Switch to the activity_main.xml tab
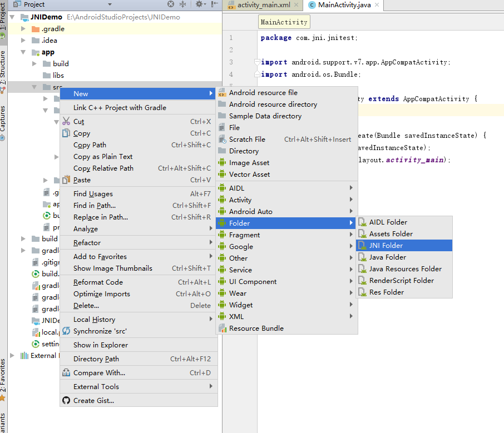 point(264,5)
